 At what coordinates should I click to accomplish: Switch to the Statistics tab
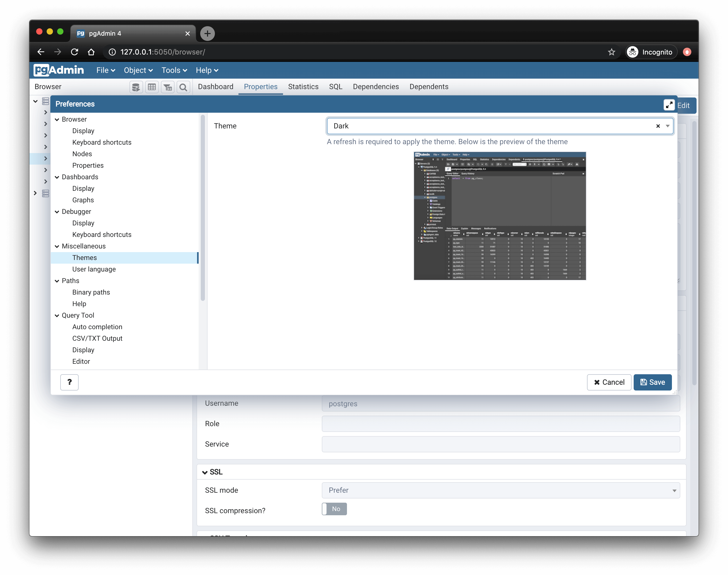pos(303,87)
